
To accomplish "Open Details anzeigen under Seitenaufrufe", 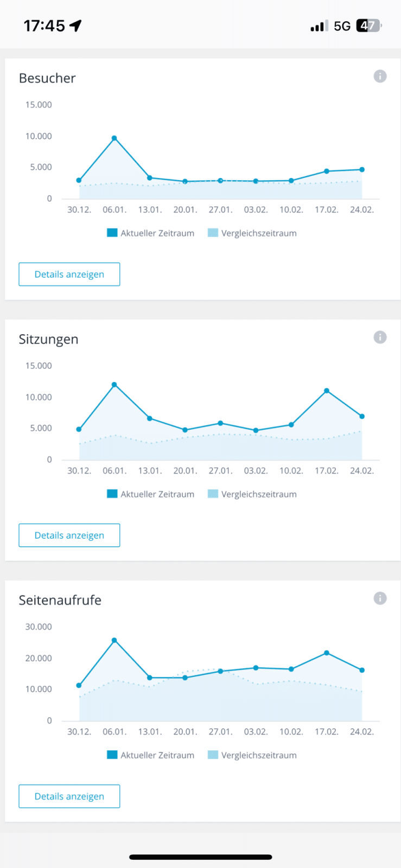I will coord(69,796).
